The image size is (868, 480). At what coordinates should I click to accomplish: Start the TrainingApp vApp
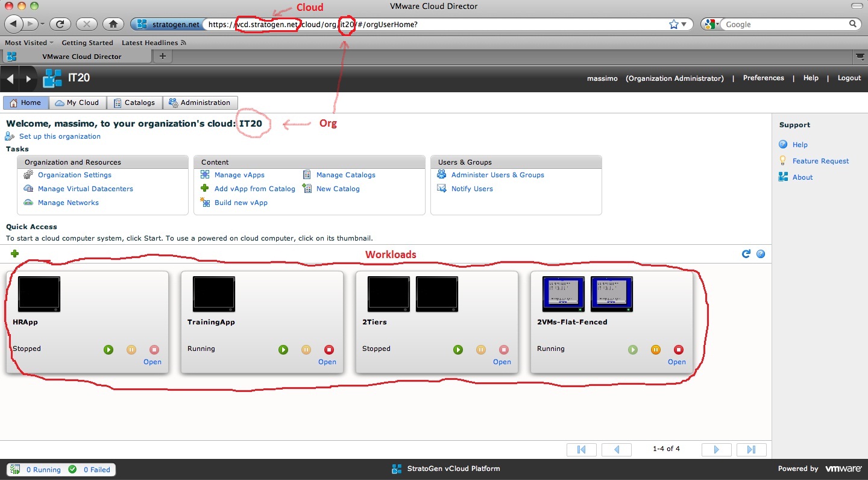pyautogui.click(x=283, y=349)
